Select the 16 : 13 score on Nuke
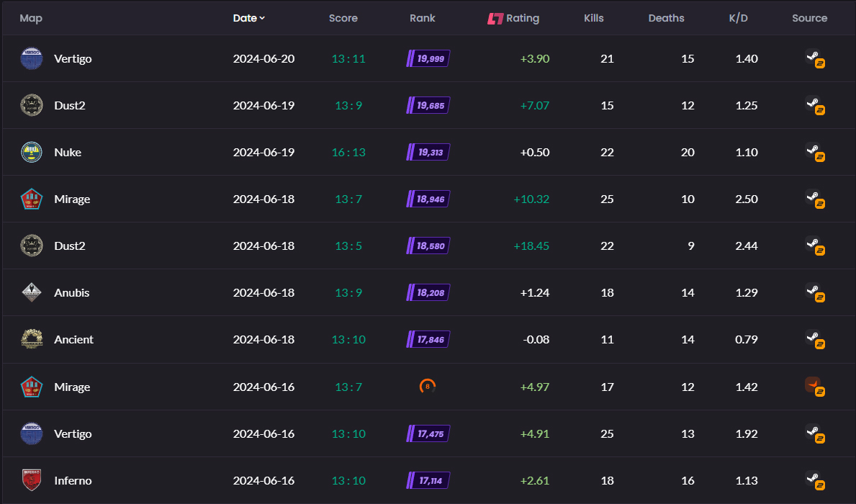The width and height of the screenshot is (856, 504). 348,152
